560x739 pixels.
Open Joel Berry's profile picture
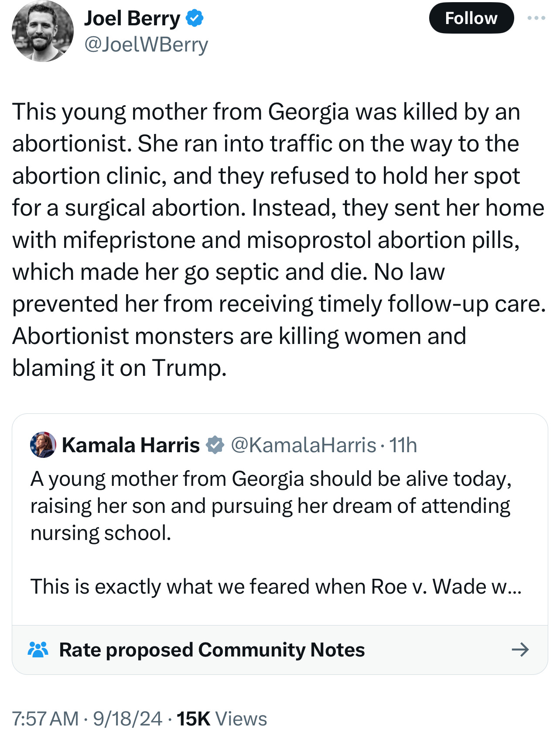coord(43,31)
